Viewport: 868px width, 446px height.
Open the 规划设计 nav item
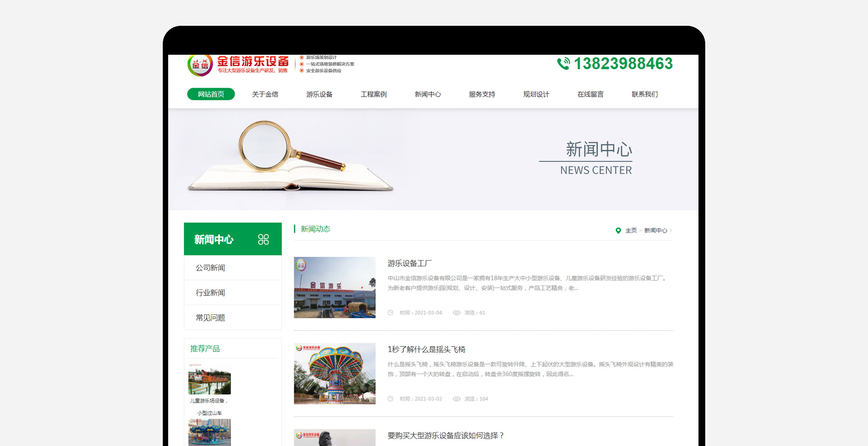click(536, 94)
